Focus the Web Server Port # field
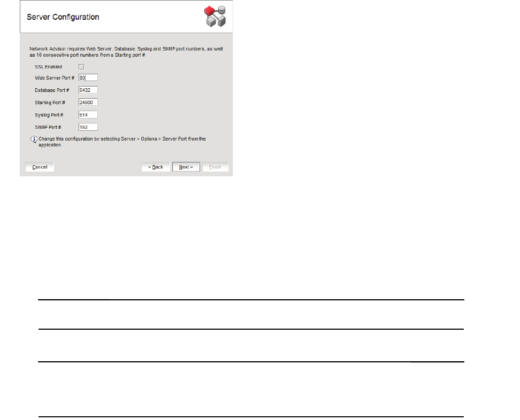 (88, 78)
